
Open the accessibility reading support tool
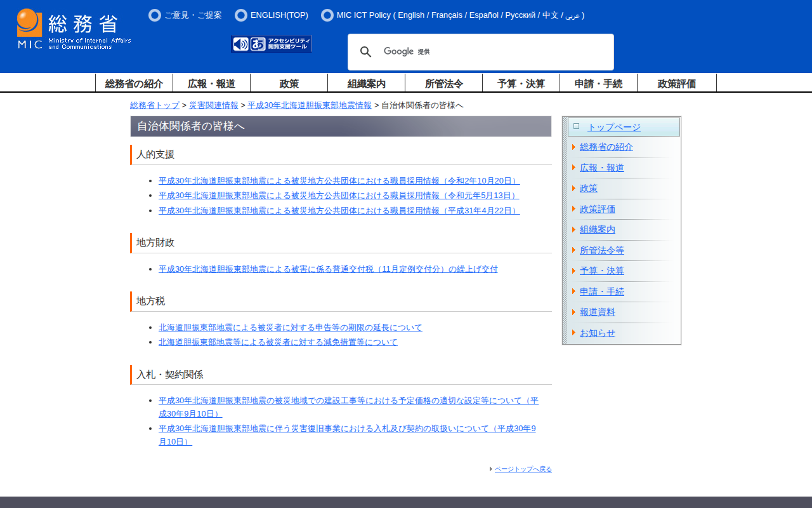tap(272, 44)
